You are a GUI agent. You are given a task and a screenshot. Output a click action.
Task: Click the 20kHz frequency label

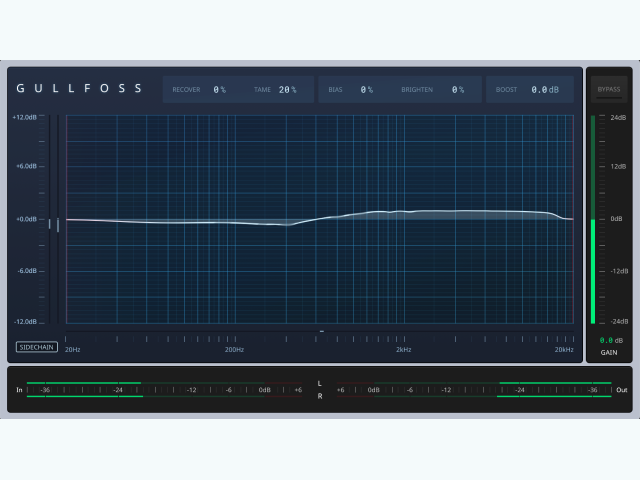click(564, 350)
